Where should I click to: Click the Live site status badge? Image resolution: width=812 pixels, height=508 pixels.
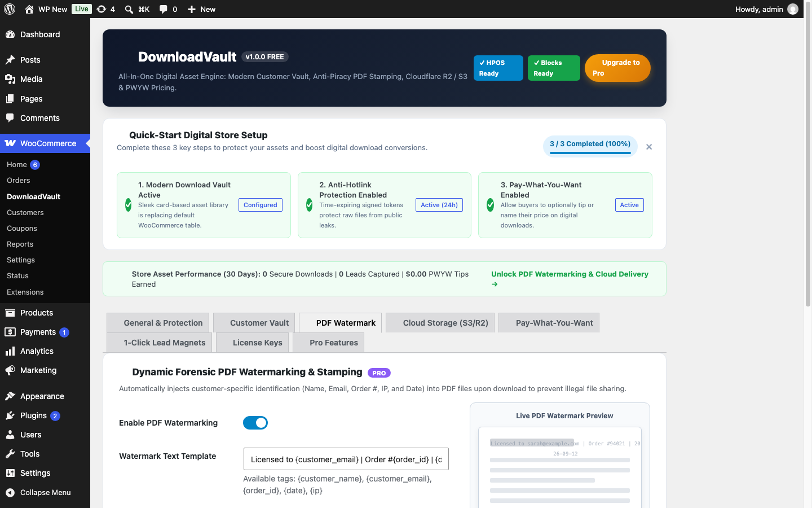(x=82, y=9)
